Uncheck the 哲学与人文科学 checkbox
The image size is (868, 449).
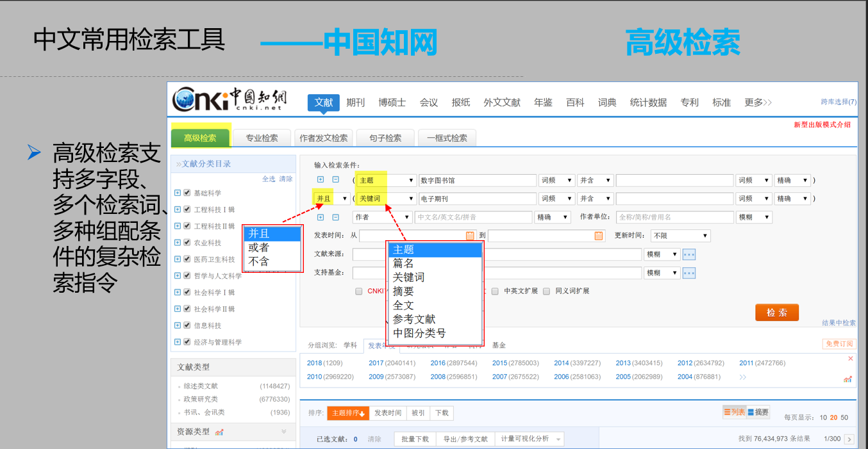pos(187,275)
